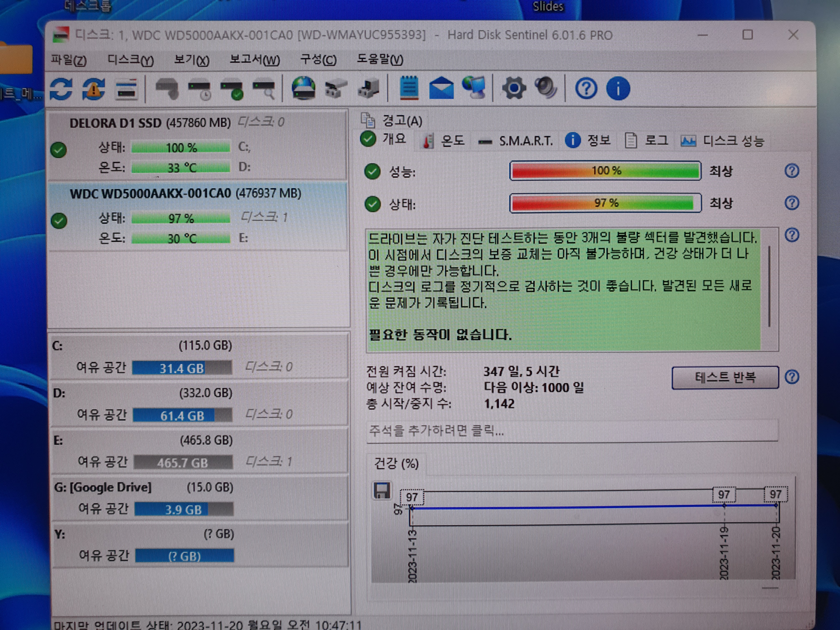Viewport: 840px width, 630px height.
Task: Click the 2023-11-13 health chart point
Action: pyautogui.click(x=412, y=508)
